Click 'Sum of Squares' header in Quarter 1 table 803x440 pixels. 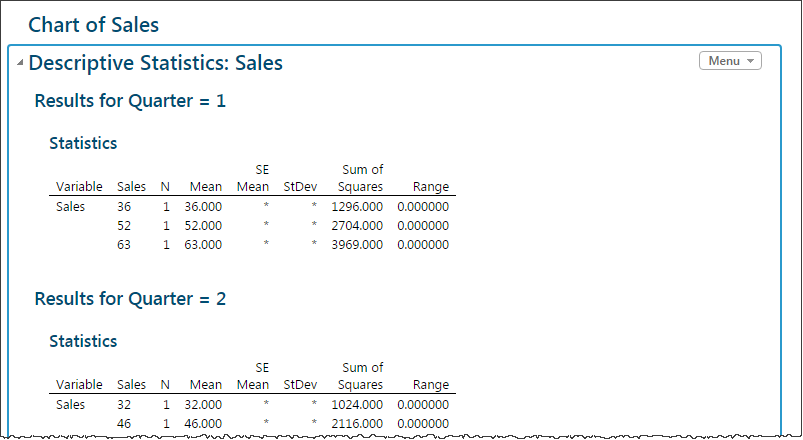360,178
